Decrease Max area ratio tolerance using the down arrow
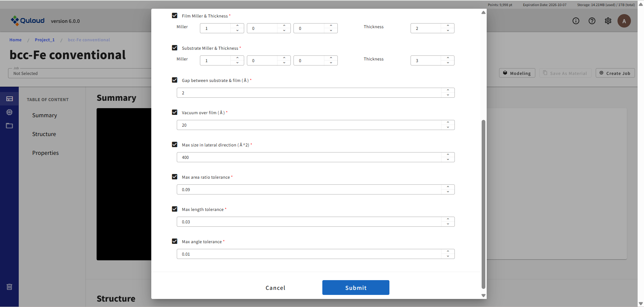Screen dimensions: 644x307 448,191
